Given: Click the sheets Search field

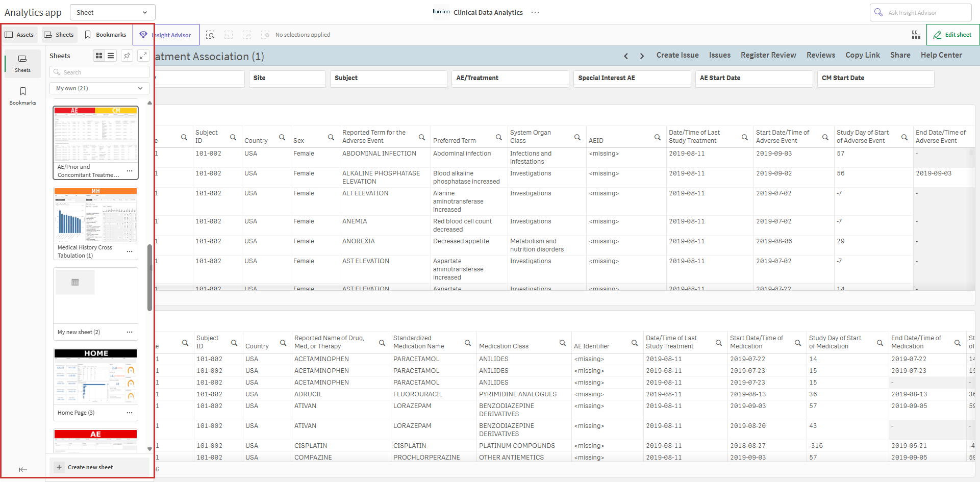Looking at the screenshot, I should (99, 72).
